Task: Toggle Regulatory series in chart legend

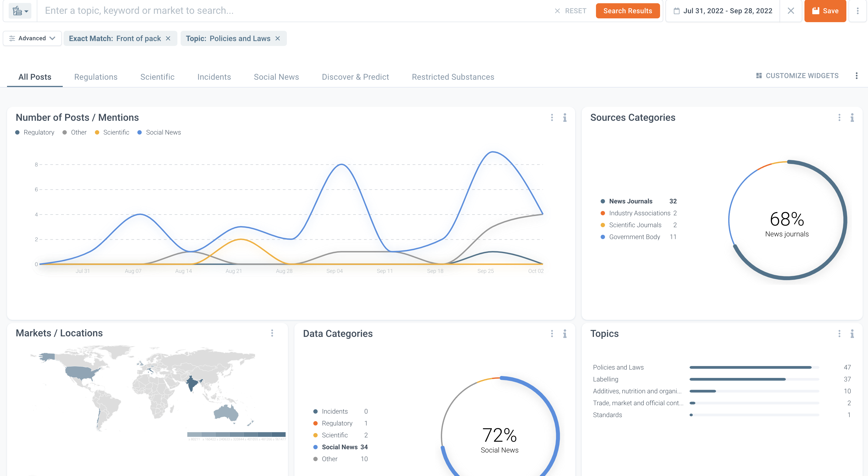Action: click(35, 132)
